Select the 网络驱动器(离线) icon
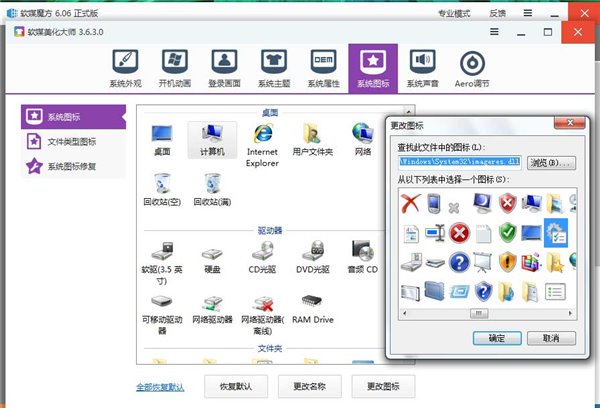Screen dimensions: 600x408 (x=262, y=314)
